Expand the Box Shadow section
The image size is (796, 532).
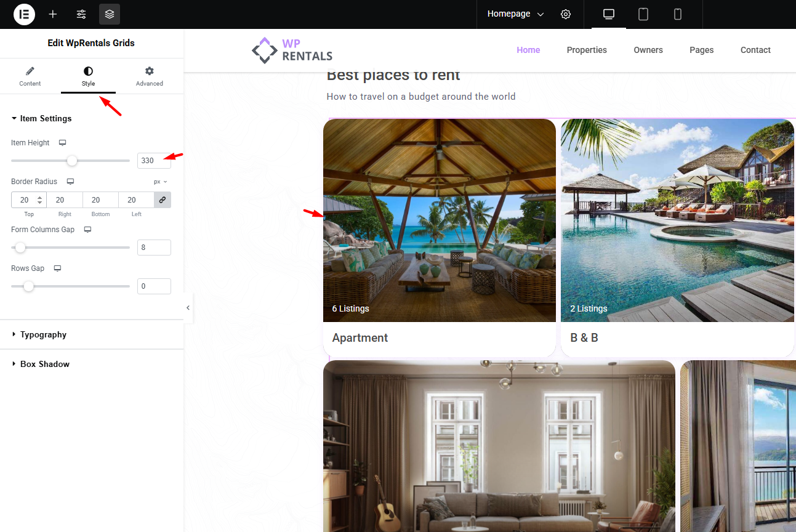(44, 365)
